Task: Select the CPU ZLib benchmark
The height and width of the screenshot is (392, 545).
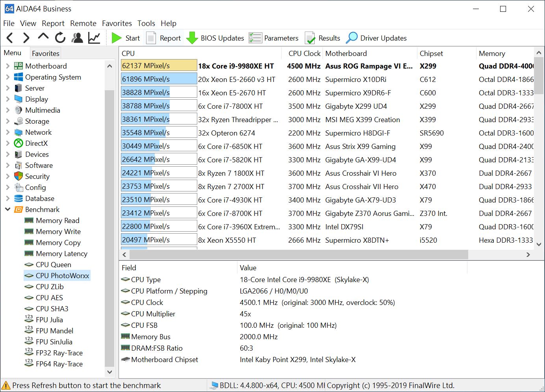Action: pos(50,286)
